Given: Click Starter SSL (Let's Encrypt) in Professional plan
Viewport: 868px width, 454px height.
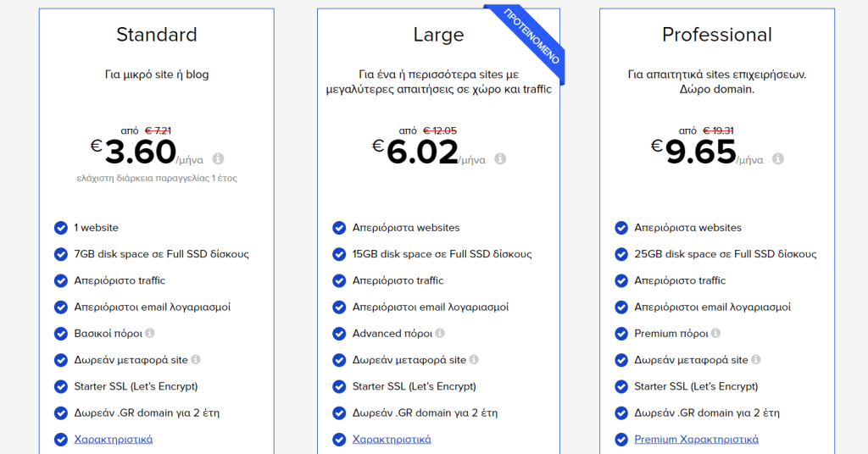Looking at the screenshot, I should (x=696, y=386).
